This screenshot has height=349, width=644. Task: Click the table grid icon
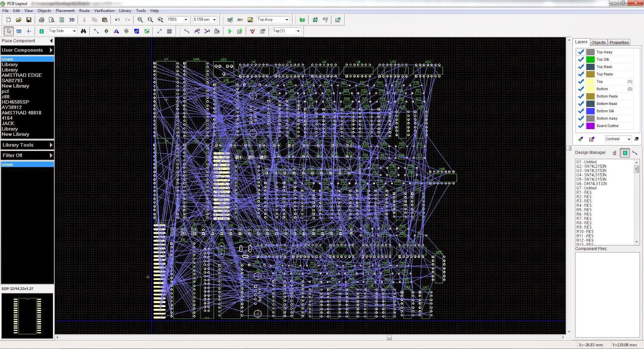(169, 31)
